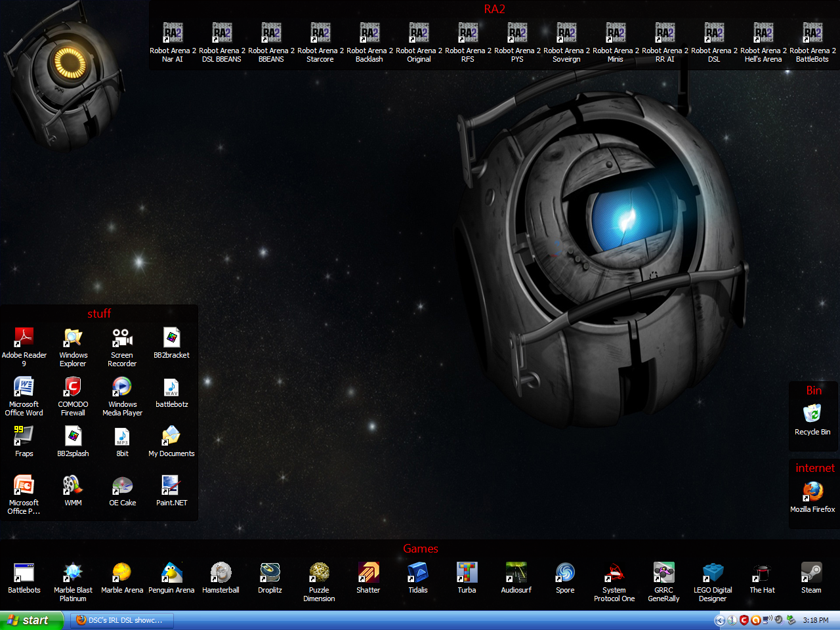Click the 'RA2' fence title
This screenshot has width=840, height=630.
click(495, 9)
